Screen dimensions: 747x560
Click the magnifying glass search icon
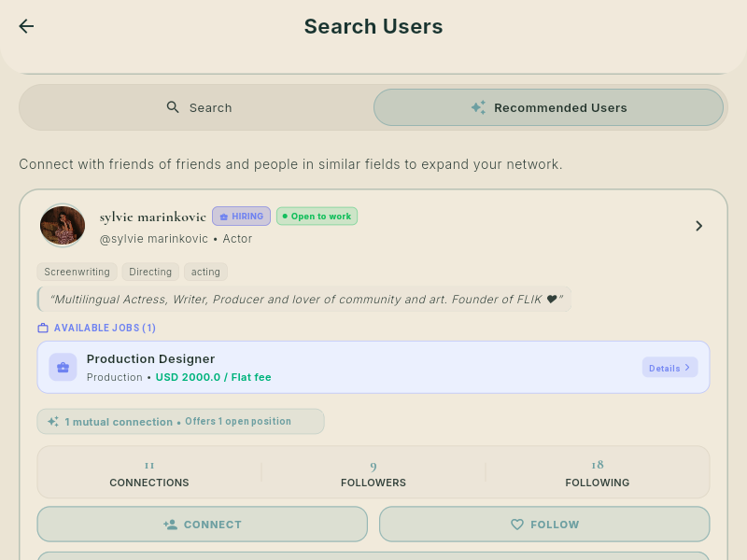pyautogui.click(x=173, y=107)
